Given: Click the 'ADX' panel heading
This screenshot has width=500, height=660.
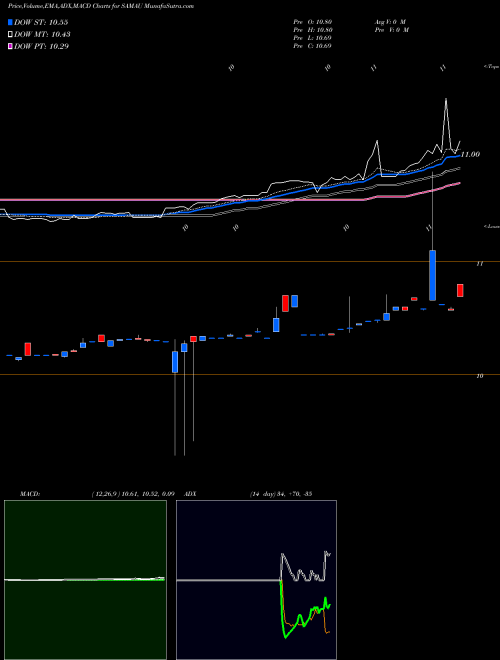Looking at the screenshot, I should pyautogui.click(x=191, y=494).
